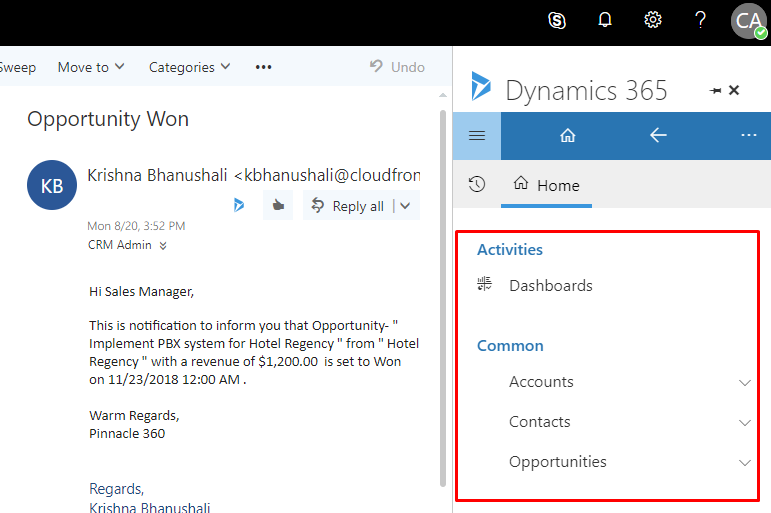
Task: Click the Common section heading
Action: (x=510, y=346)
